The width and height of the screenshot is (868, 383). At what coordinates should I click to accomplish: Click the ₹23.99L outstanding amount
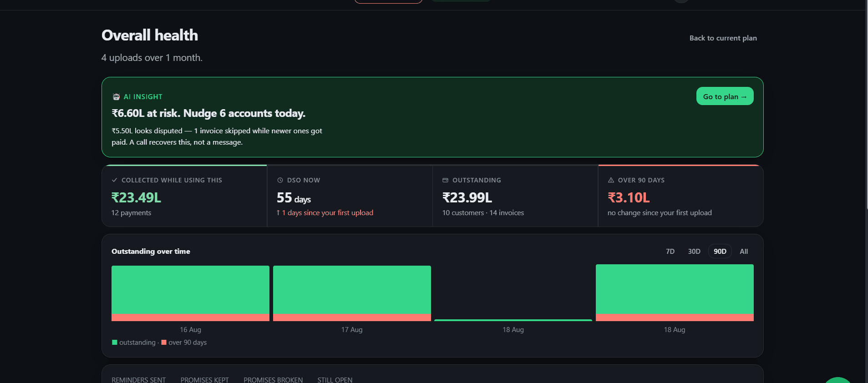click(467, 198)
